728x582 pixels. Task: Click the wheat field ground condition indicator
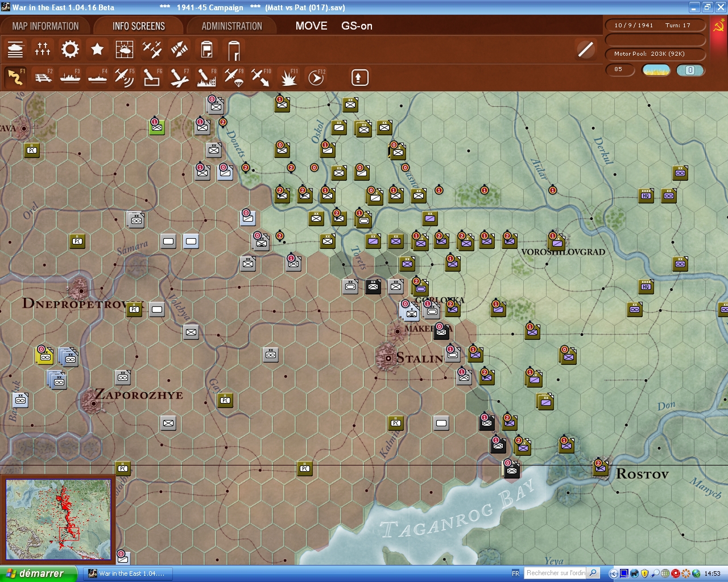[656, 70]
